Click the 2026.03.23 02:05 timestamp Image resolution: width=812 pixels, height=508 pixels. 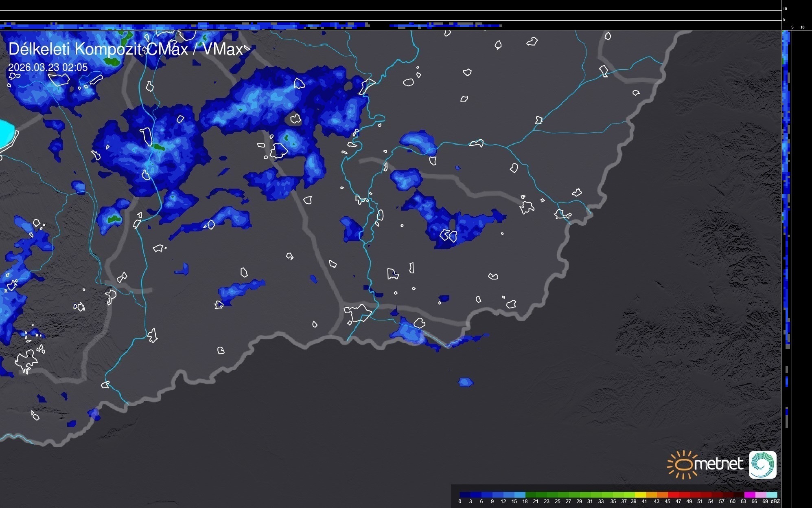(x=48, y=67)
